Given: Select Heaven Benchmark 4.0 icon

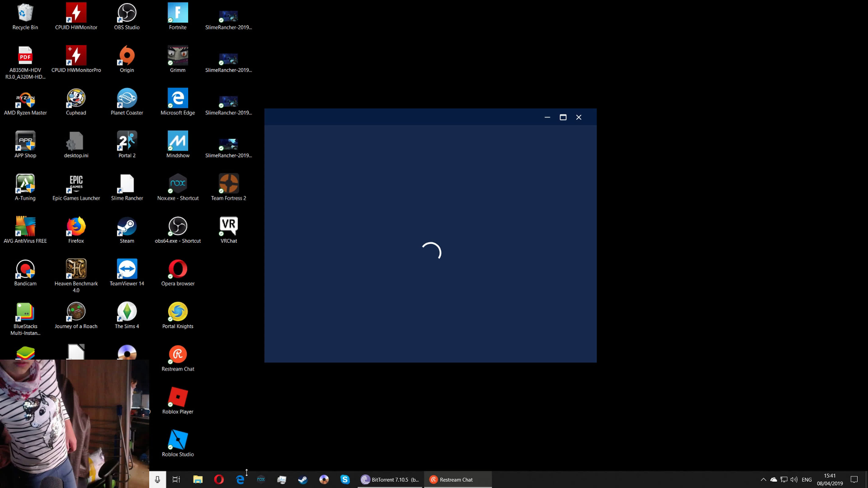Looking at the screenshot, I should 76,276.
